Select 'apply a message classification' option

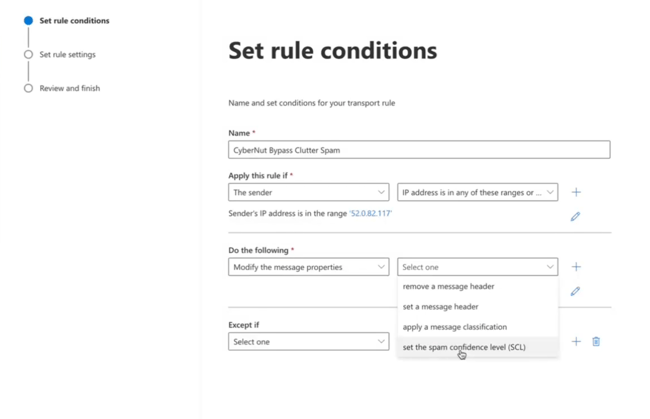(x=454, y=327)
